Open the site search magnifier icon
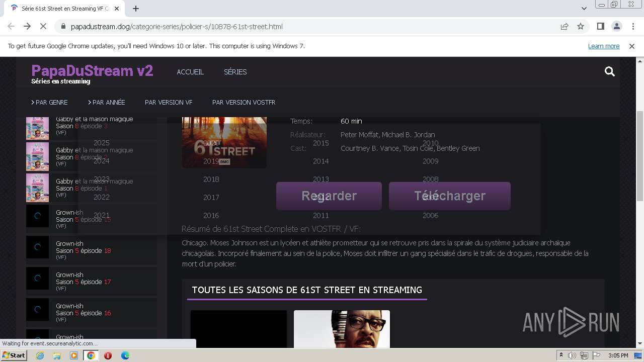This screenshot has height=362, width=644. point(610,72)
